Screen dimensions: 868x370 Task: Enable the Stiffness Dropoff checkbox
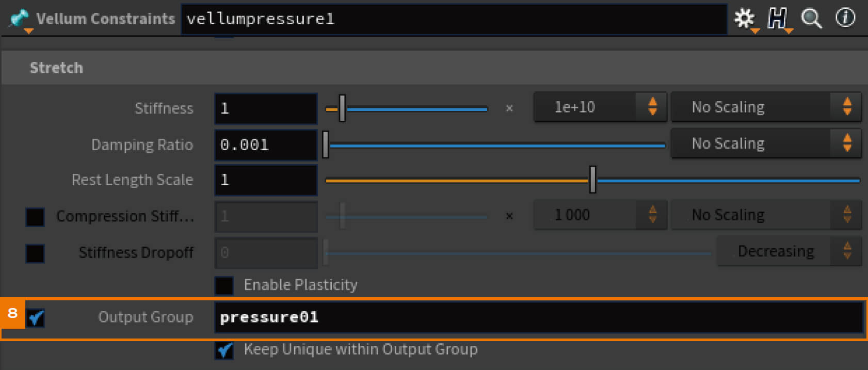point(35,253)
